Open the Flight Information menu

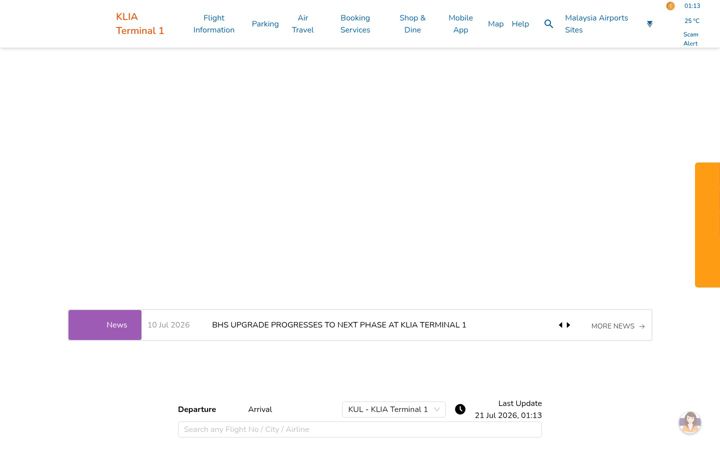pos(214,24)
